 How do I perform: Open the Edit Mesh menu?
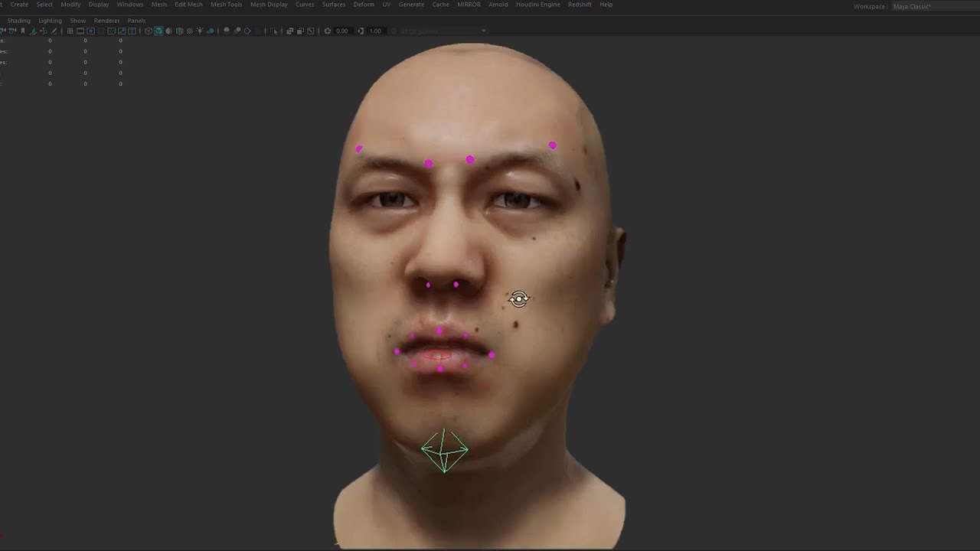click(188, 5)
